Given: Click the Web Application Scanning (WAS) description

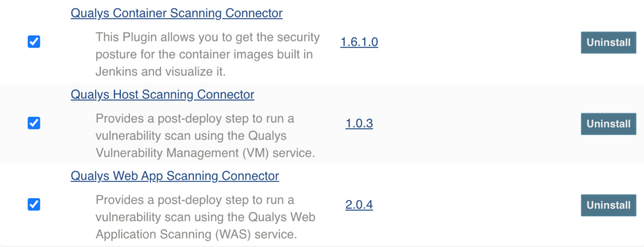Looking at the screenshot, I should pos(205,217).
